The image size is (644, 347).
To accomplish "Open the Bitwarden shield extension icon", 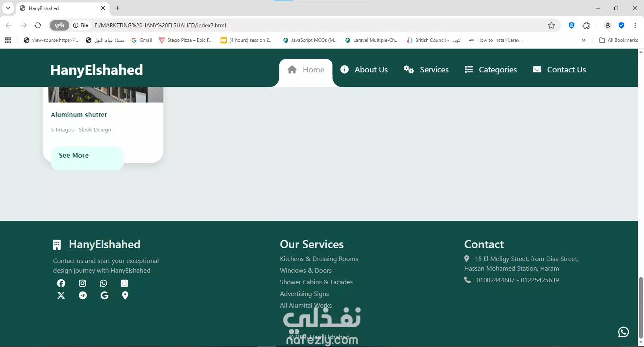I will click(572, 25).
